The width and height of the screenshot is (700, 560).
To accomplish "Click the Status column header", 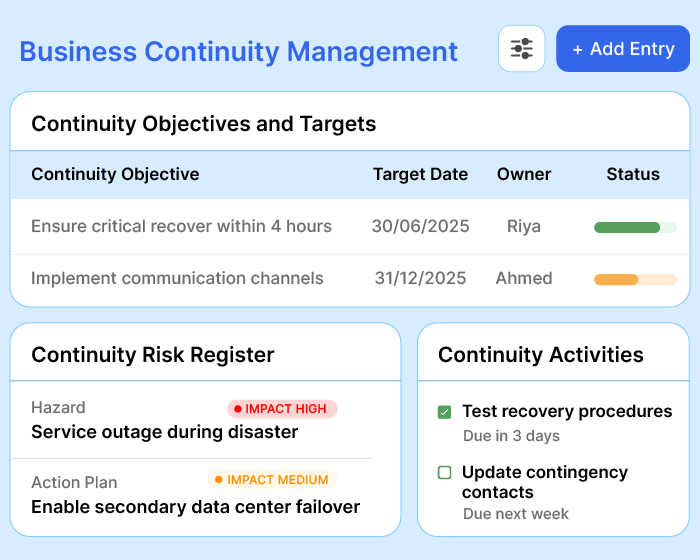I will click(633, 174).
